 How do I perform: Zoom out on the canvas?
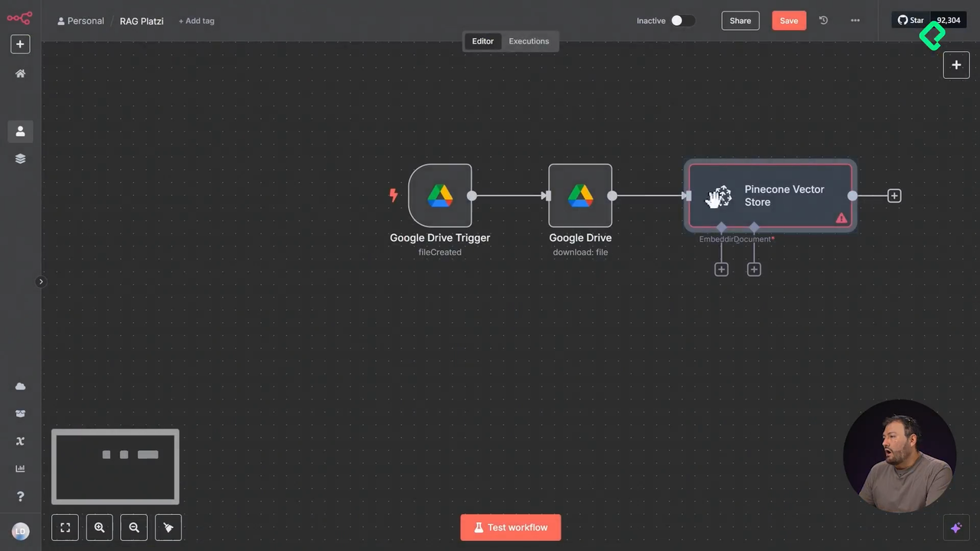click(134, 527)
